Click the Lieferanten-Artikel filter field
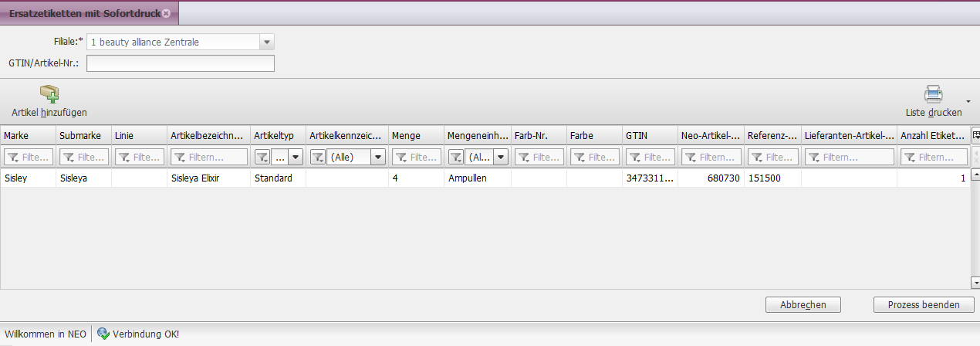This screenshot has width=980, height=346. pos(849,157)
